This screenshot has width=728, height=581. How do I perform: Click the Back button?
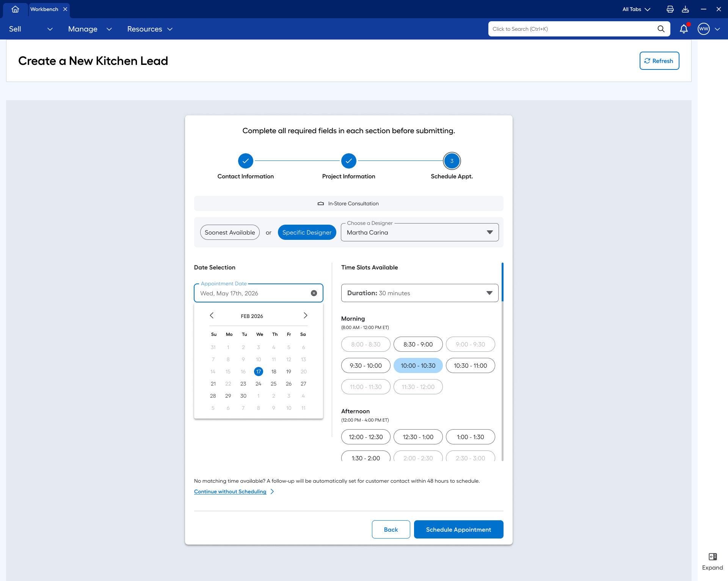pos(391,529)
